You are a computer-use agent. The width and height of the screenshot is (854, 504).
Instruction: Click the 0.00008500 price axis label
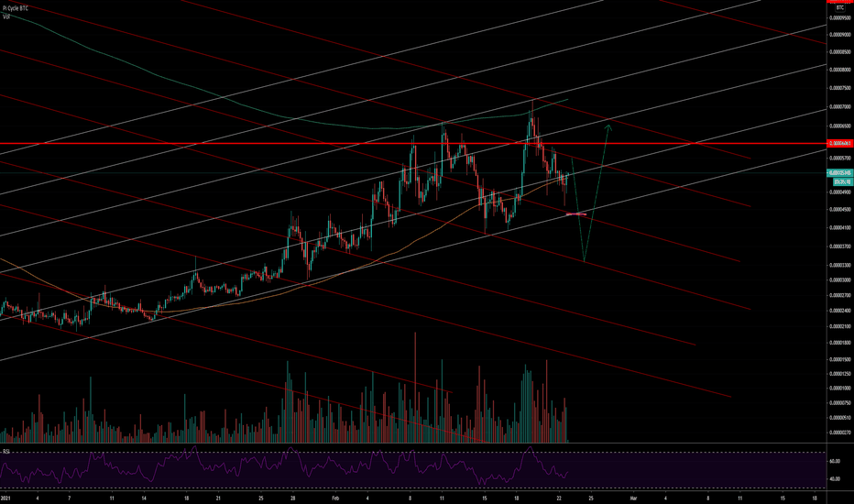[840, 53]
